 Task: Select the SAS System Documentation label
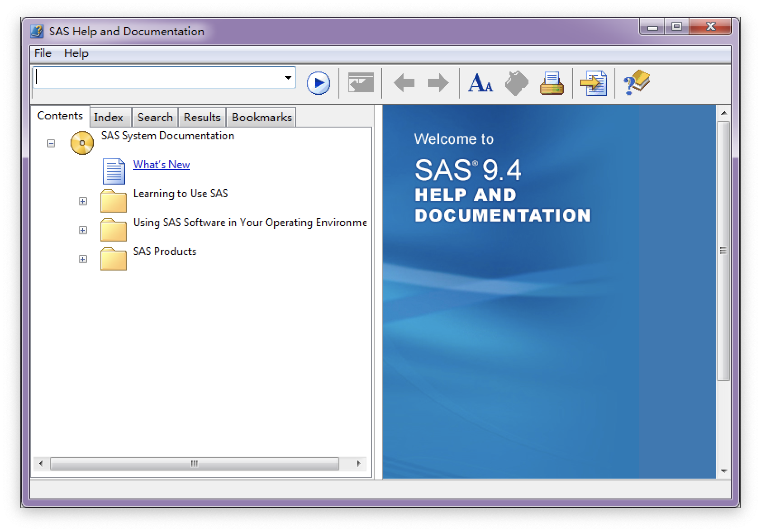click(167, 136)
